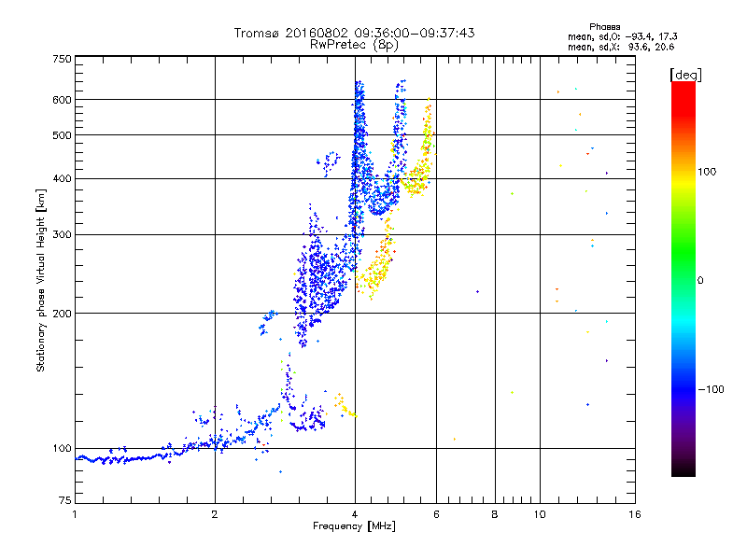Click the colorbar label '100'
Screen dimensions: 747x560
pos(707,172)
